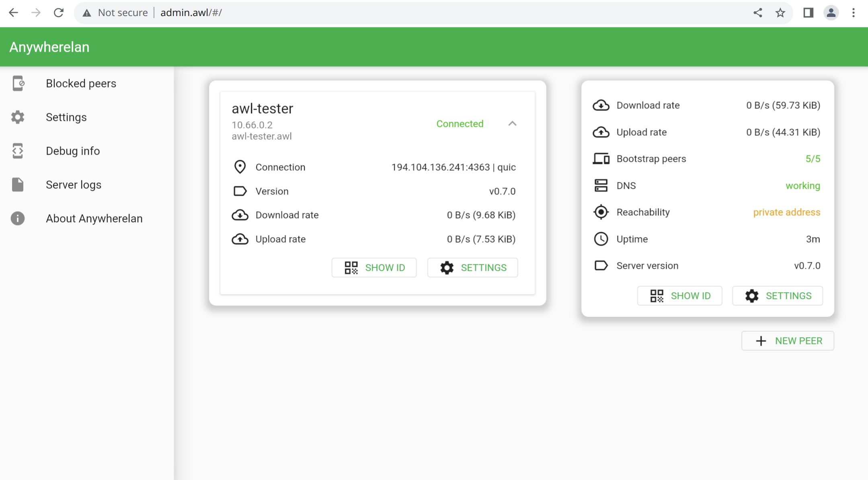
Task: Click the Settings gear icon in sidebar
Action: (x=18, y=117)
